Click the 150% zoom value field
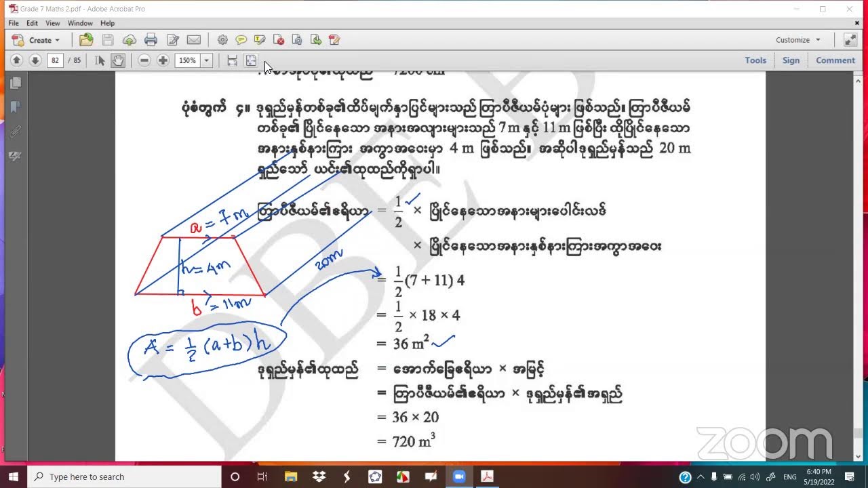 coord(187,60)
